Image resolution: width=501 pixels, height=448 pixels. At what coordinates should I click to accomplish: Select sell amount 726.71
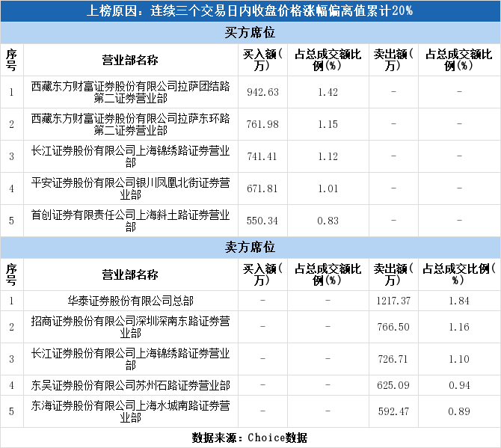click(393, 359)
